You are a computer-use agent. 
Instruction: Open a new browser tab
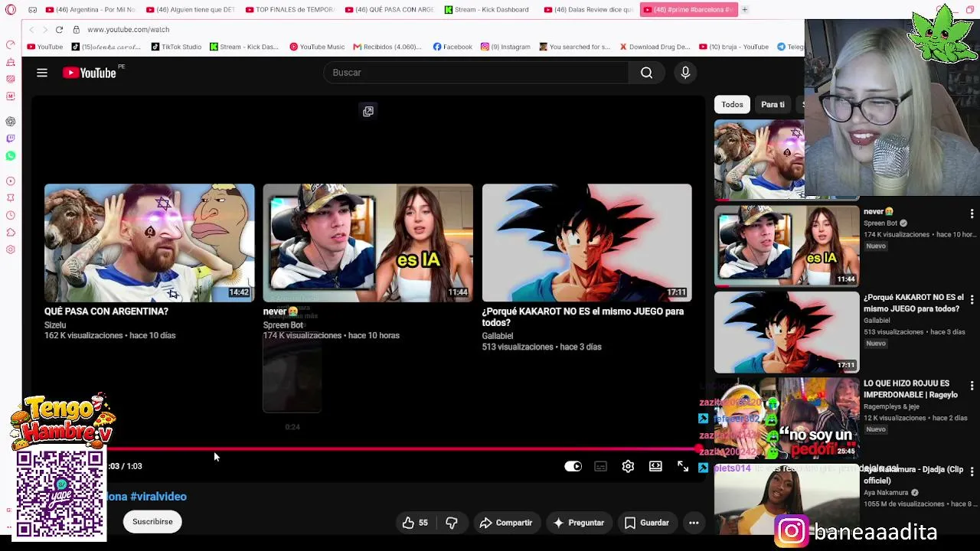coord(744,9)
